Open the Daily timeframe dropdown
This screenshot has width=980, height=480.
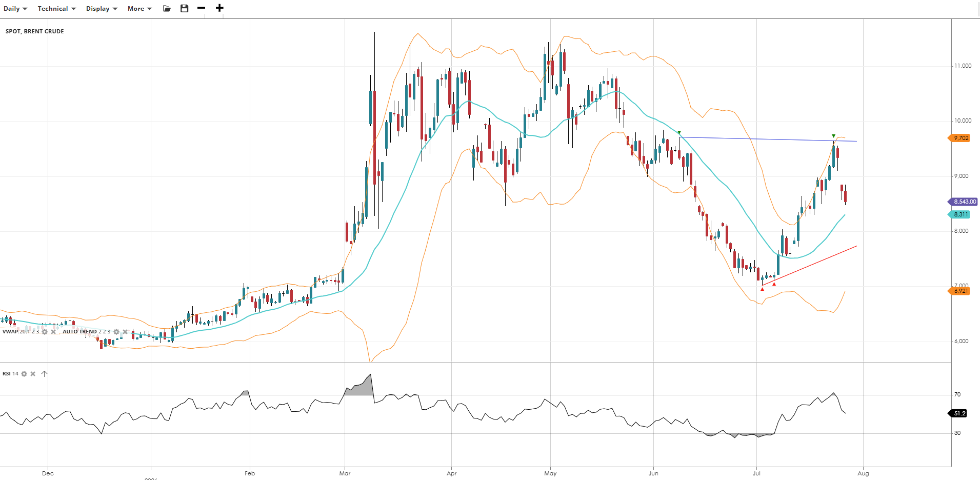point(15,9)
